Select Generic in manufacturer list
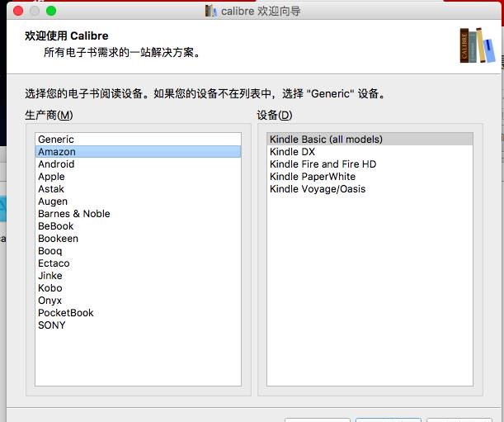504x422 pixels. pyautogui.click(x=138, y=140)
